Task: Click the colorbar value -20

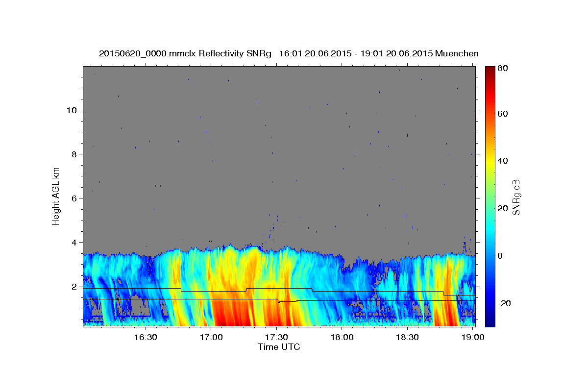Action: (x=504, y=303)
